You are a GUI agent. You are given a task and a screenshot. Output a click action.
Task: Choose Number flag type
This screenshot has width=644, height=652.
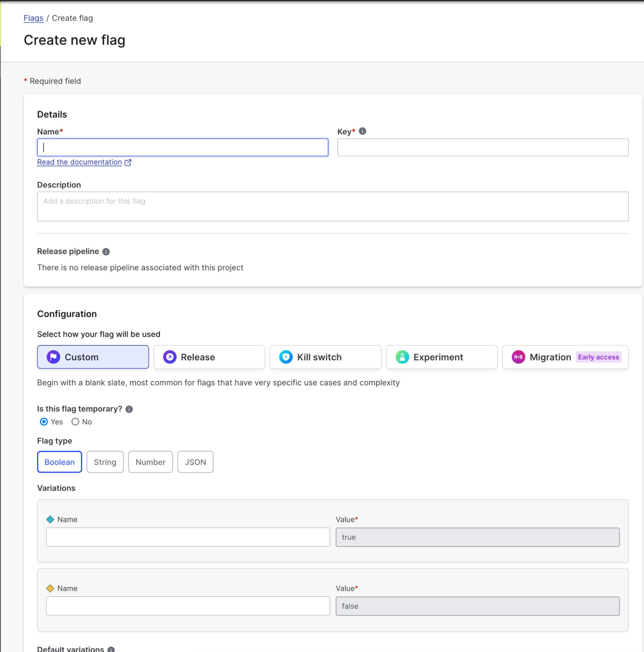click(150, 462)
